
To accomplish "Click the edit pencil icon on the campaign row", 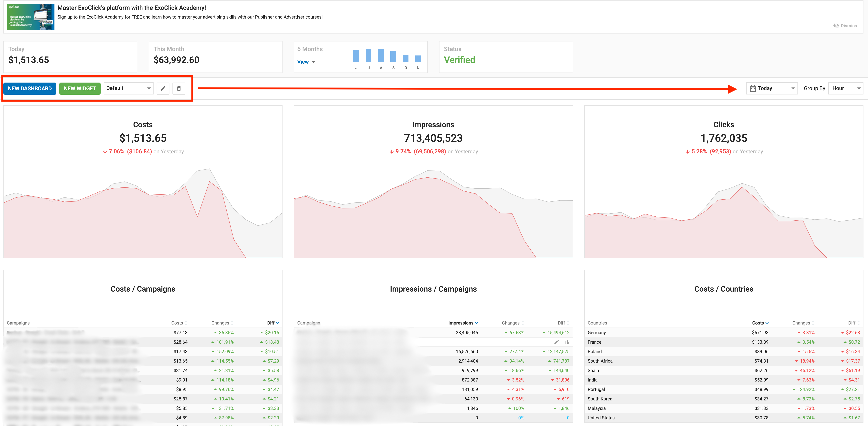I will click(556, 342).
